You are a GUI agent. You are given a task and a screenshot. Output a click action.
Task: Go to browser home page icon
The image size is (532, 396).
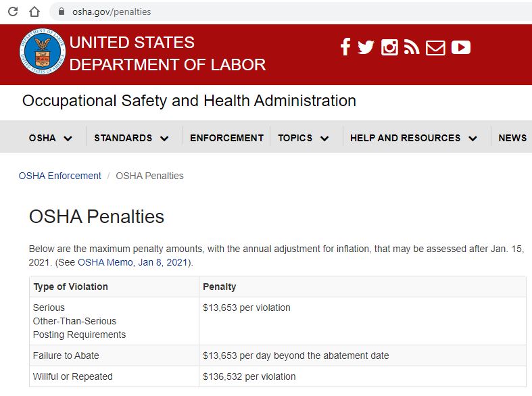point(34,11)
